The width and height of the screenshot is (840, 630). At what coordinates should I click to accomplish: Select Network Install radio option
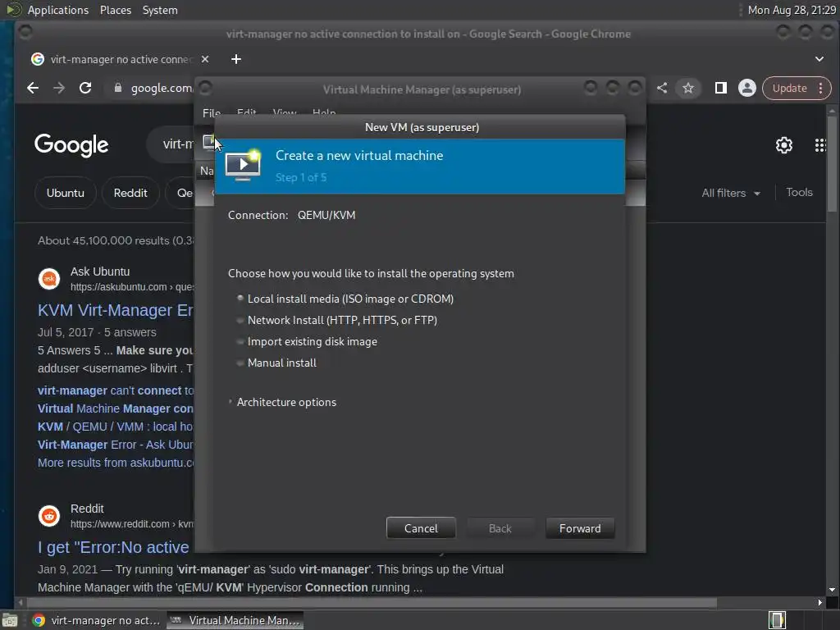240,321
